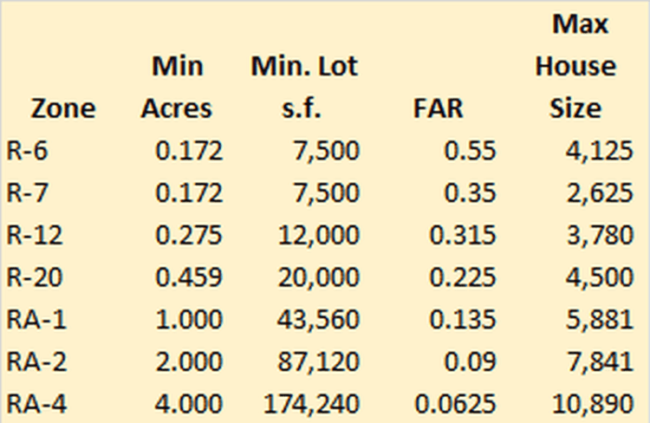This screenshot has height=423, width=650.
Task: Click the Min Acres header cell
Action: click(177, 88)
